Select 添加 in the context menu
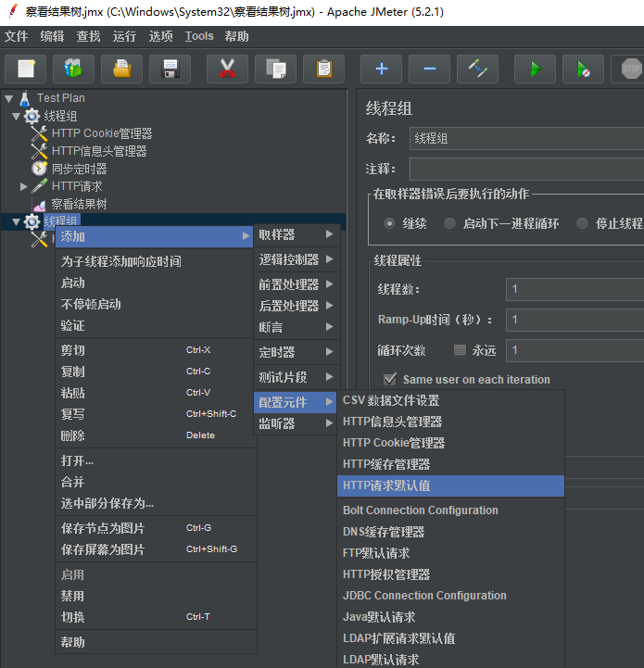This screenshot has height=668, width=644. coord(155,236)
